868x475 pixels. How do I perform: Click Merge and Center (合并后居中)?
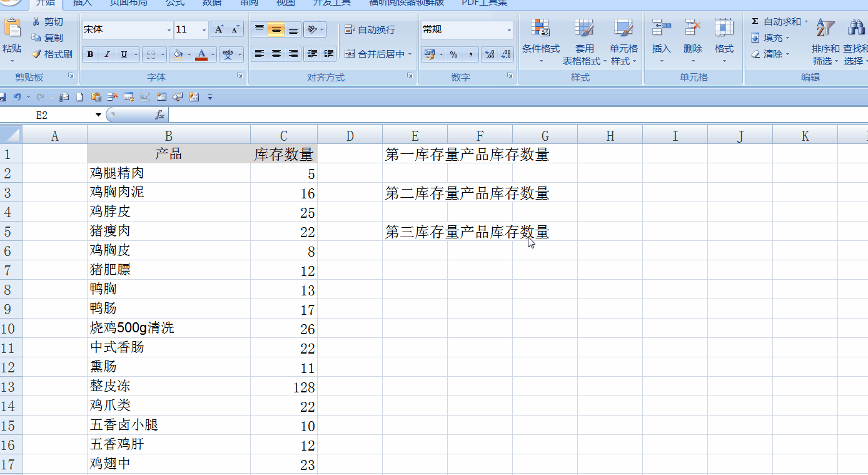[374, 54]
